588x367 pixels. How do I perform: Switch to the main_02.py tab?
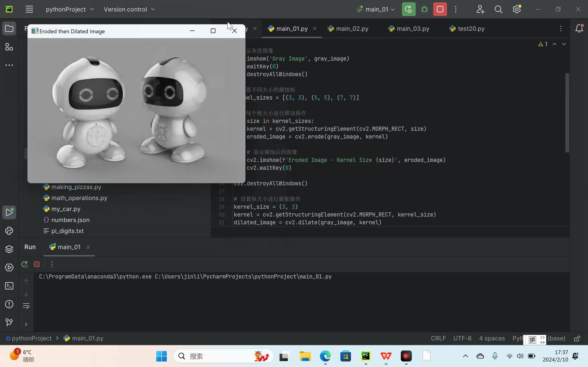click(x=352, y=28)
